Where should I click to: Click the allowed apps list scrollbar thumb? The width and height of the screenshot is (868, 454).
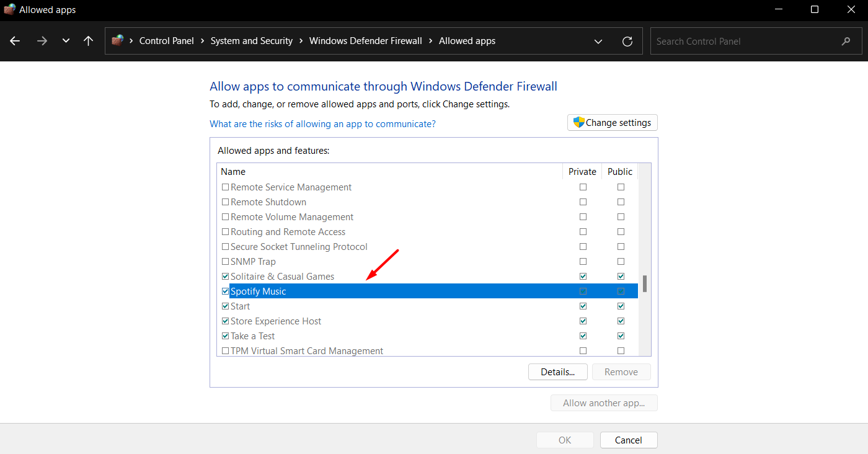click(x=645, y=283)
